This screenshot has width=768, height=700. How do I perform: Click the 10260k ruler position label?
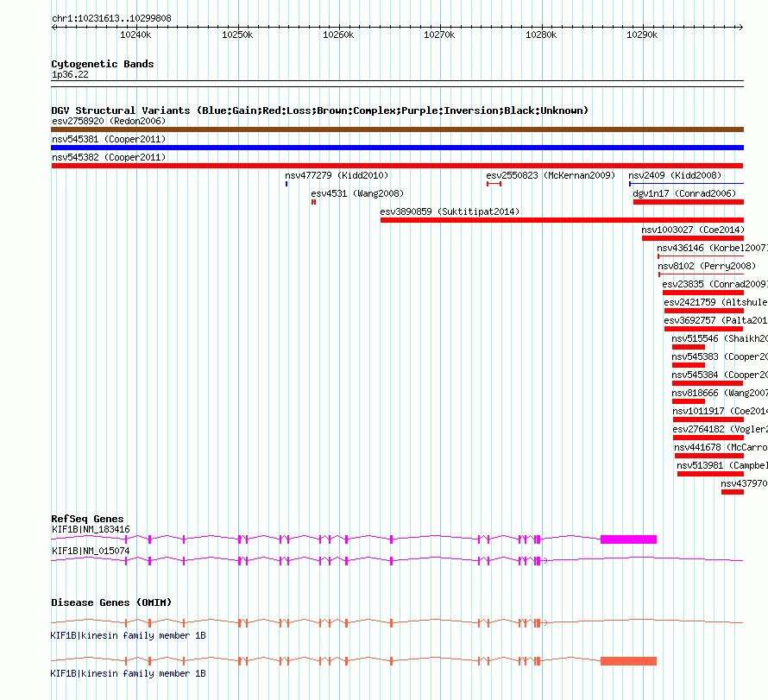coord(338,35)
